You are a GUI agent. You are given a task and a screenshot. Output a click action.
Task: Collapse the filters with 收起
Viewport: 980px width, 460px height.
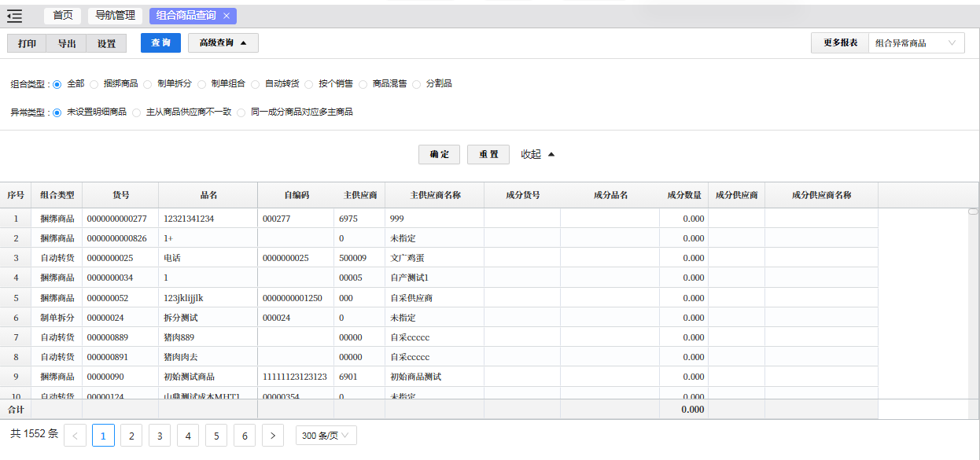tap(538, 154)
